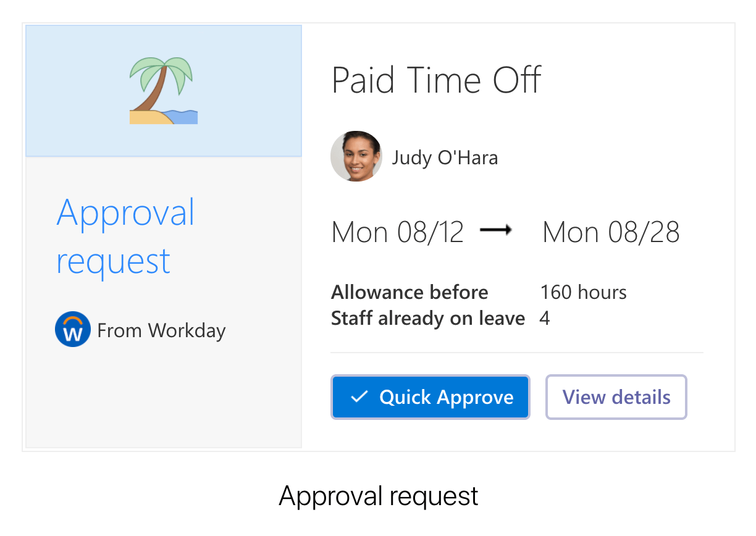Click the Staff already on leave label
The width and height of the screenshot is (756, 536).
[x=427, y=319]
